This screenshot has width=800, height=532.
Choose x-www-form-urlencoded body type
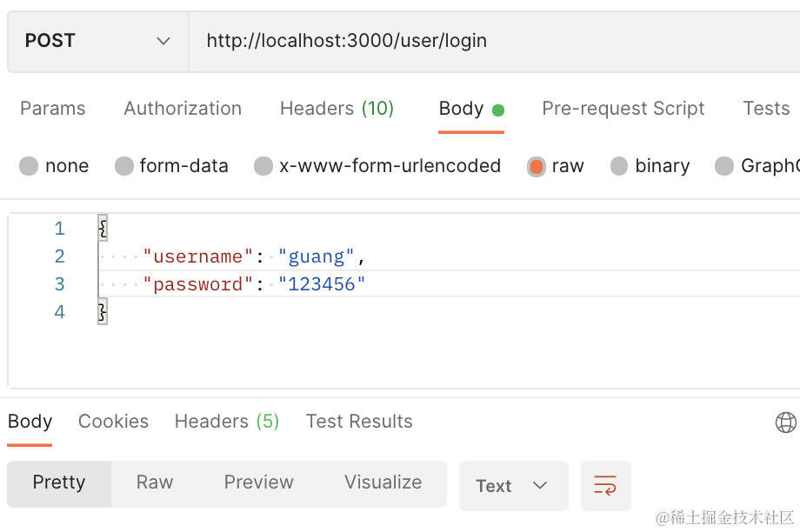pyautogui.click(x=263, y=166)
